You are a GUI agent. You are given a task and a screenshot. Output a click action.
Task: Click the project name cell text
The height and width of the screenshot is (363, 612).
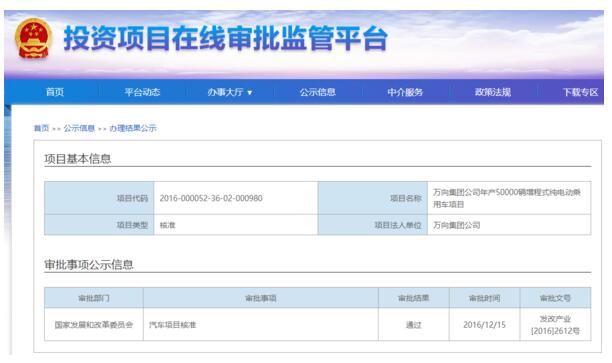(x=507, y=198)
